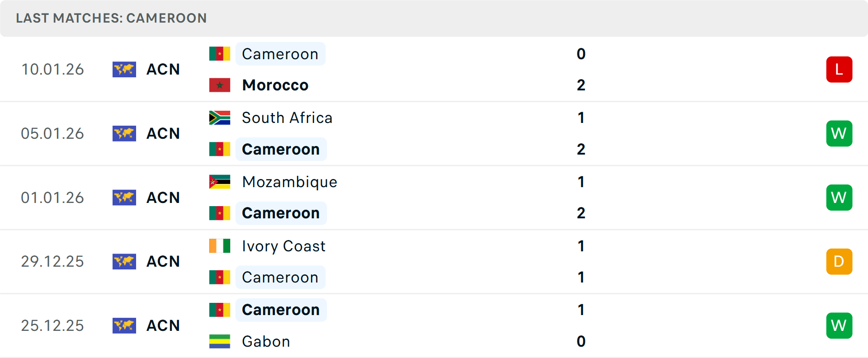This screenshot has width=868, height=358.
Task: Click the Gabon flag icon
Action: pos(220,341)
